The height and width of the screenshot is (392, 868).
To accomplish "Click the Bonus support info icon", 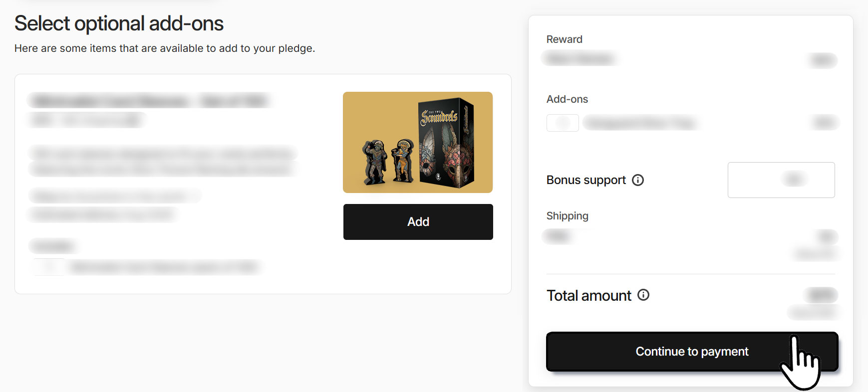I will point(638,180).
